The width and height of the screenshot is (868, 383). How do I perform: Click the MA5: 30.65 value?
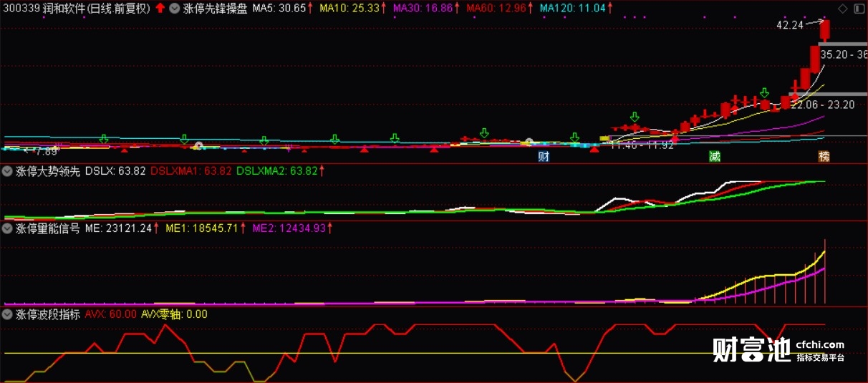[x=279, y=9]
